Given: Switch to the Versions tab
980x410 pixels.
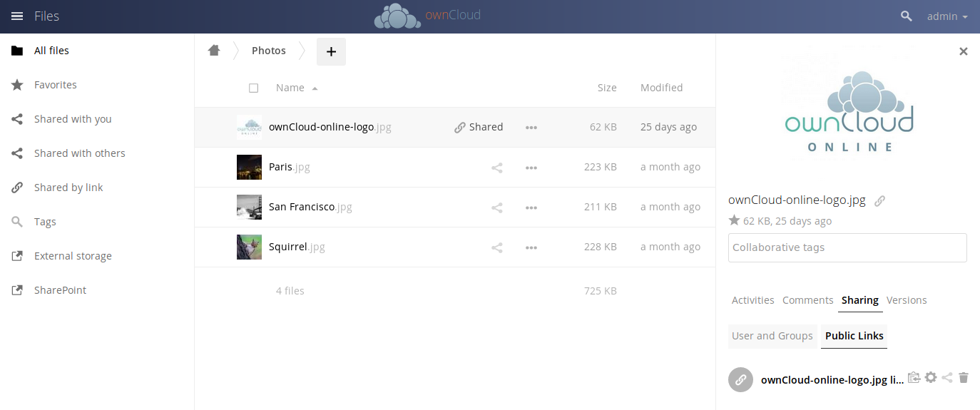Looking at the screenshot, I should tap(907, 300).
